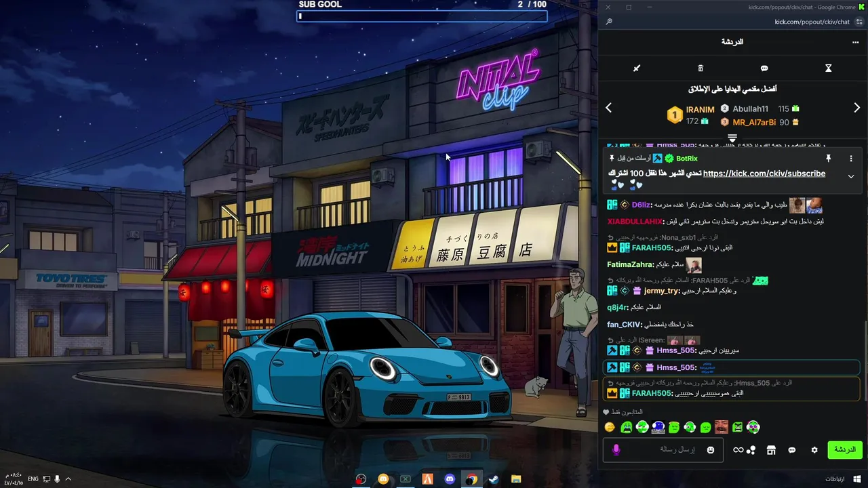Image resolution: width=868 pixels, height=488 pixels.
Task: Select the pink-eyed green headphones emote
Action: tap(753, 427)
